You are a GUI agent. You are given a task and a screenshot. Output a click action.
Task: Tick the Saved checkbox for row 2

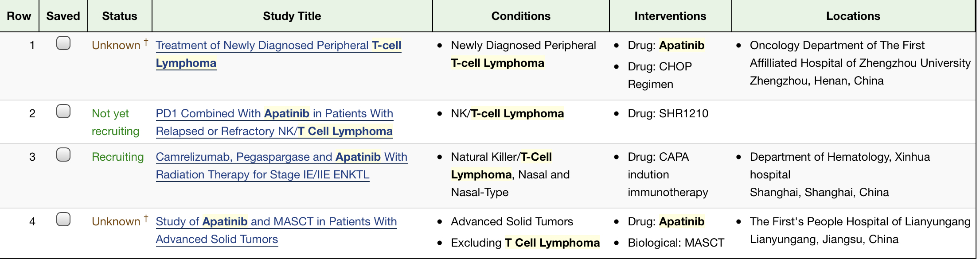[63, 111]
